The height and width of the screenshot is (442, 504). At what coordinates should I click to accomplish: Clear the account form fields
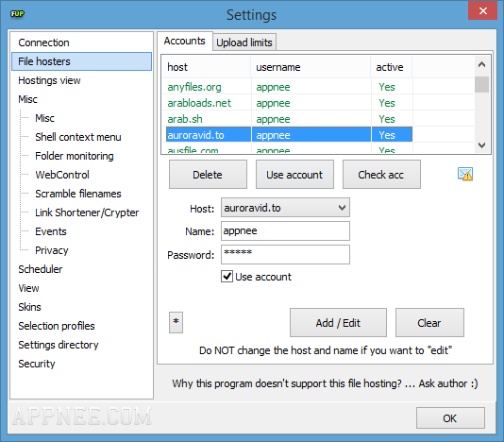pos(429,323)
